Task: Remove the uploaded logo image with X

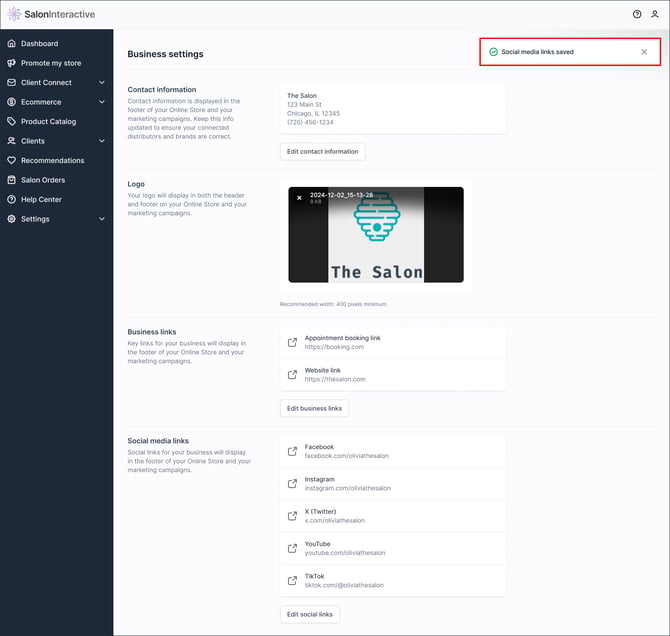Action: click(x=299, y=198)
